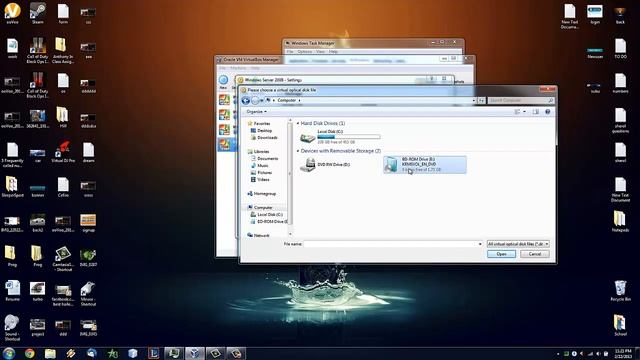Open help icon in file dialog toolbar
Image resolution: width=640 pixels, height=360 pixels.
(x=548, y=112)
